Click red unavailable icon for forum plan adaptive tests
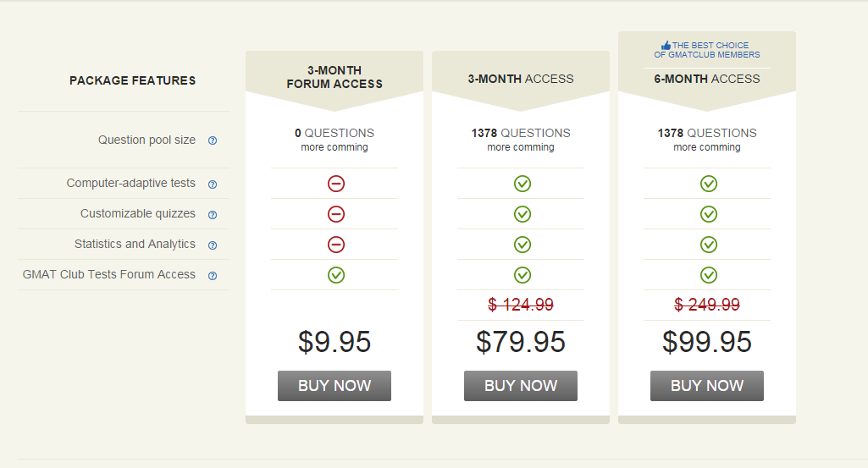Screen dimensions: 868x468 336,184
